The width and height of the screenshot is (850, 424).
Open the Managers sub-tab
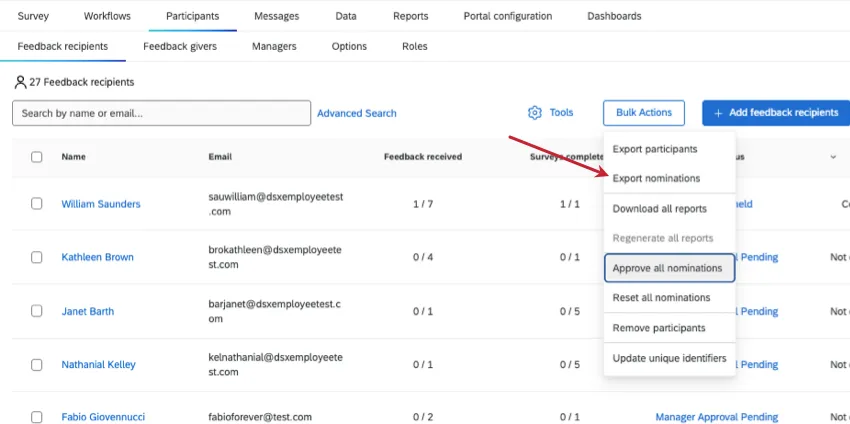(274, 46)
